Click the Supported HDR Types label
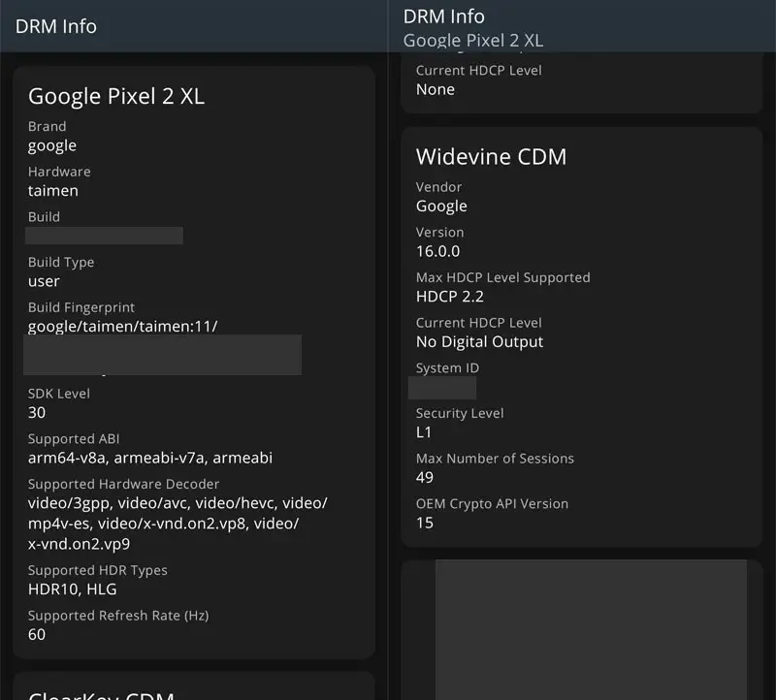Screen dimensions: 776x700 [98, 570]
